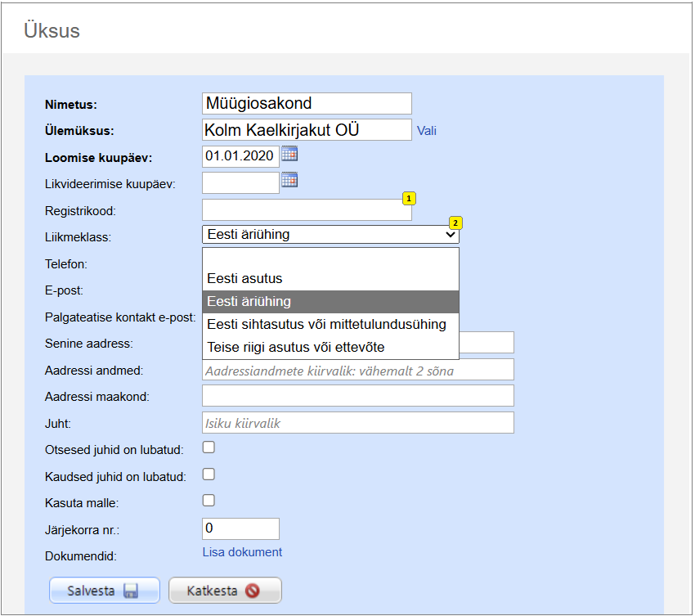This screenshot has height=616, width=695.
Task: Choose the blank option in Liikmeklass list
Action: [330, 259]
